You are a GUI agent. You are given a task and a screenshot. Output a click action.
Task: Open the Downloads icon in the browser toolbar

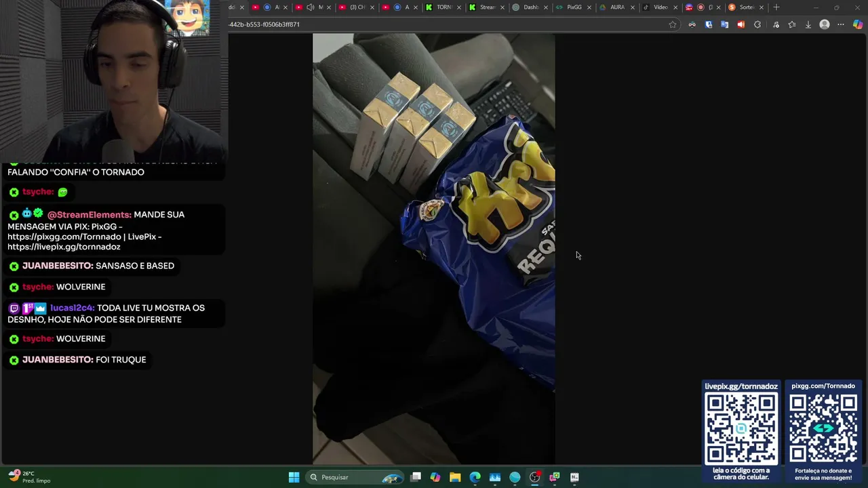[x=808, y=24]
